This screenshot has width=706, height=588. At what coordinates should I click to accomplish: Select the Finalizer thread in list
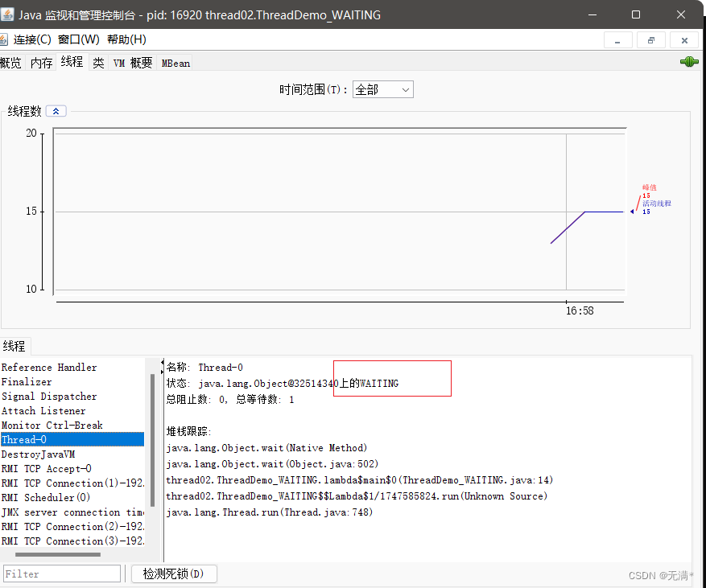[x=27, y=382]
